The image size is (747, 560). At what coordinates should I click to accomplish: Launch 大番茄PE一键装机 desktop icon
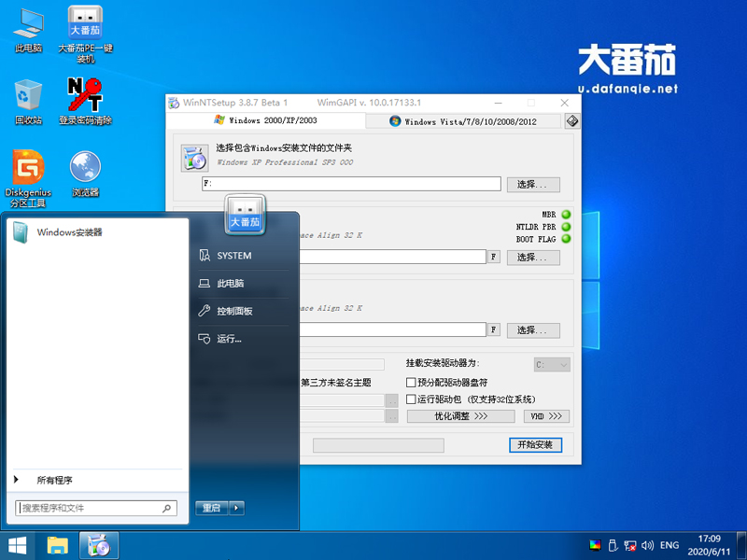[x=84, y=23]
